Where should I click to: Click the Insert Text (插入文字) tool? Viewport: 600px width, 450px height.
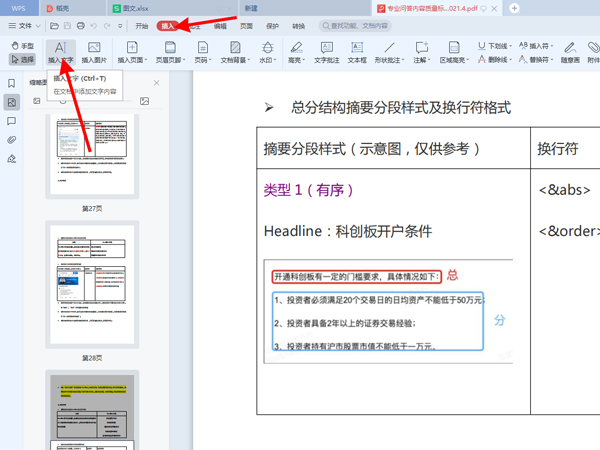tap(61, 52)
